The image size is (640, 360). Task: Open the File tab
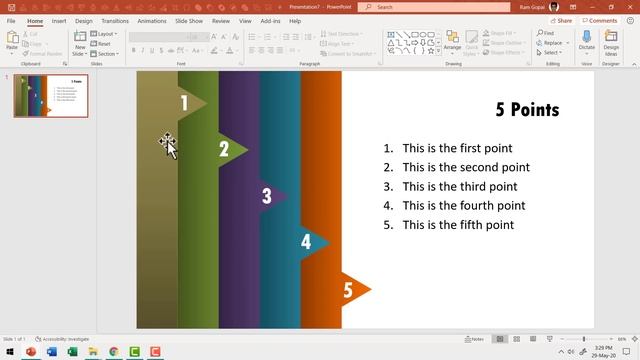coord(11,21)
